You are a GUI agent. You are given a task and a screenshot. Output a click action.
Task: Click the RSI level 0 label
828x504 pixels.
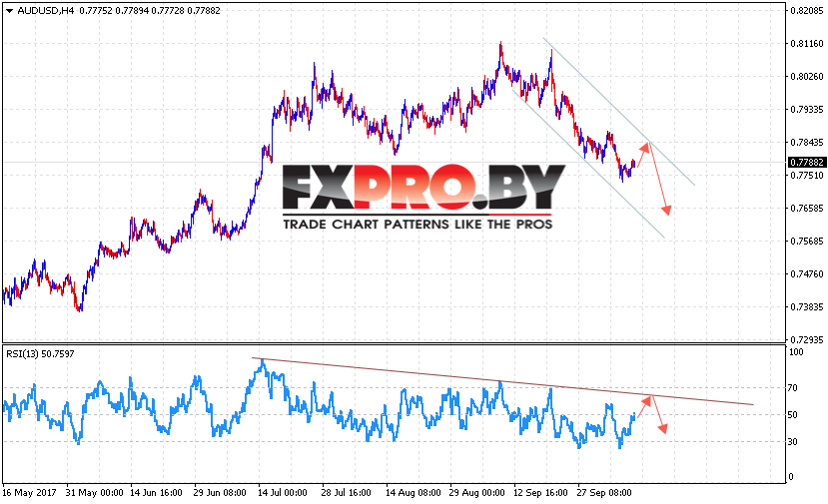[x=791, y=477]
